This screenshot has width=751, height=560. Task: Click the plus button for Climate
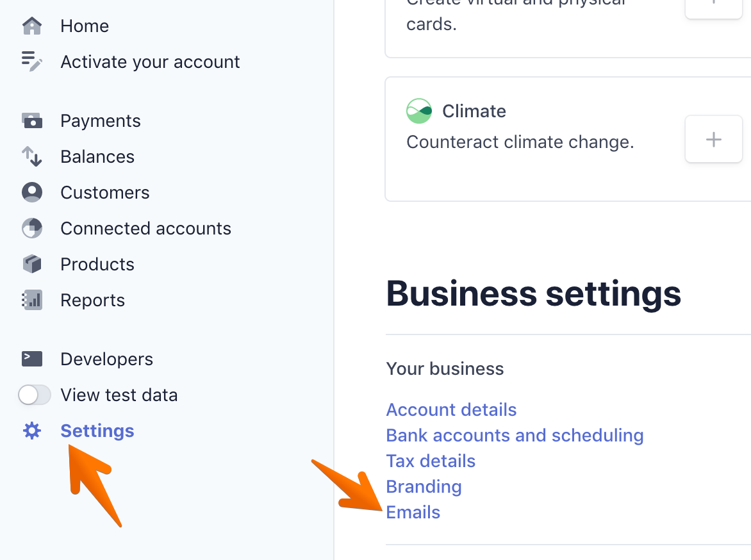[x=713, y=139]
